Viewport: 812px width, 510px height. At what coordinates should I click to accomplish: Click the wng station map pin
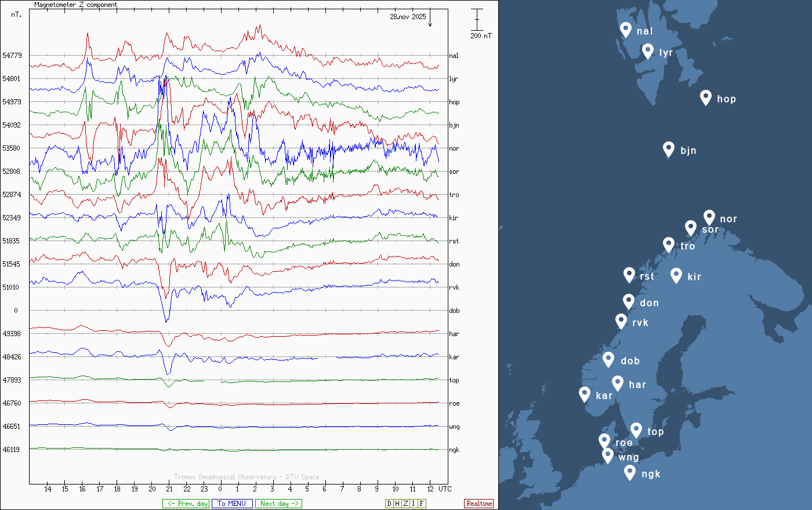click(607, 456)
